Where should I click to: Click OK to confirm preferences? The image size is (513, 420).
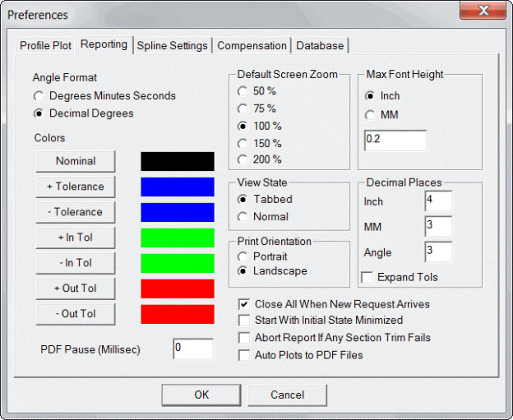pos(201,395)
